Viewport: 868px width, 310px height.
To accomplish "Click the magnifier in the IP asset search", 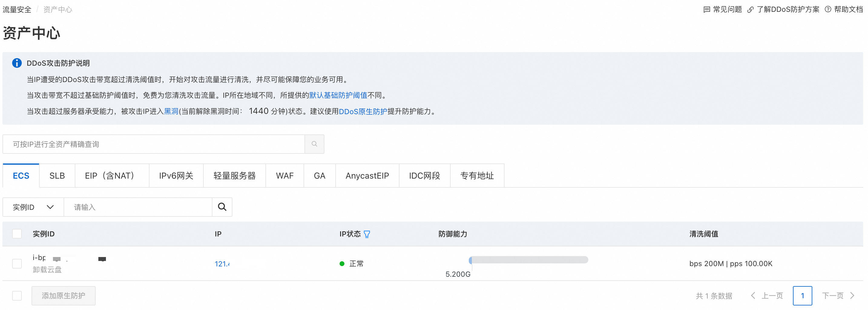I will pyautogui.click(x=314, y=144).
